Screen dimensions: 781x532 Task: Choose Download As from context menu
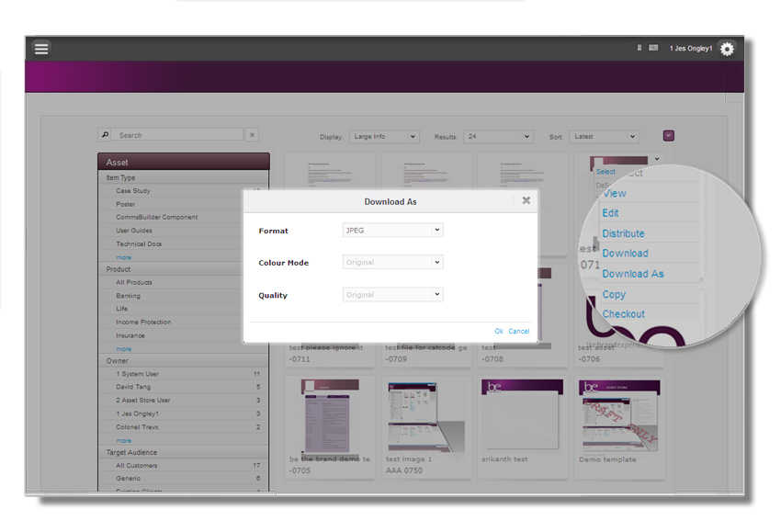tap(632, 274)
